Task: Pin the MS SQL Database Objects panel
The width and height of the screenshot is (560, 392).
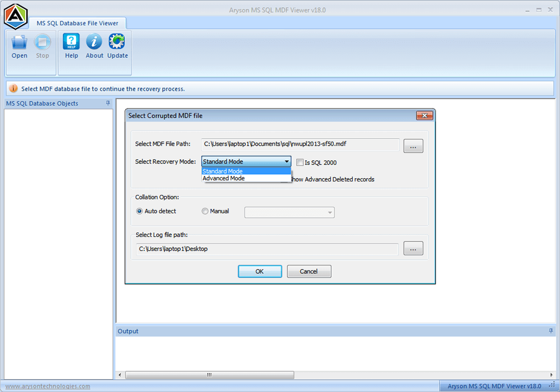Action: coord(108,103)
